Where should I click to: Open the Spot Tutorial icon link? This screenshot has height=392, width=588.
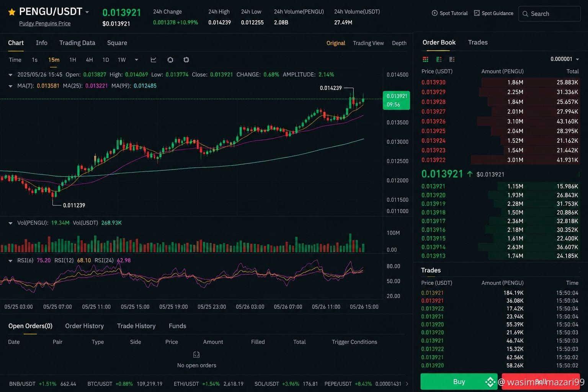pyautogui.click(x=434, y=13)
